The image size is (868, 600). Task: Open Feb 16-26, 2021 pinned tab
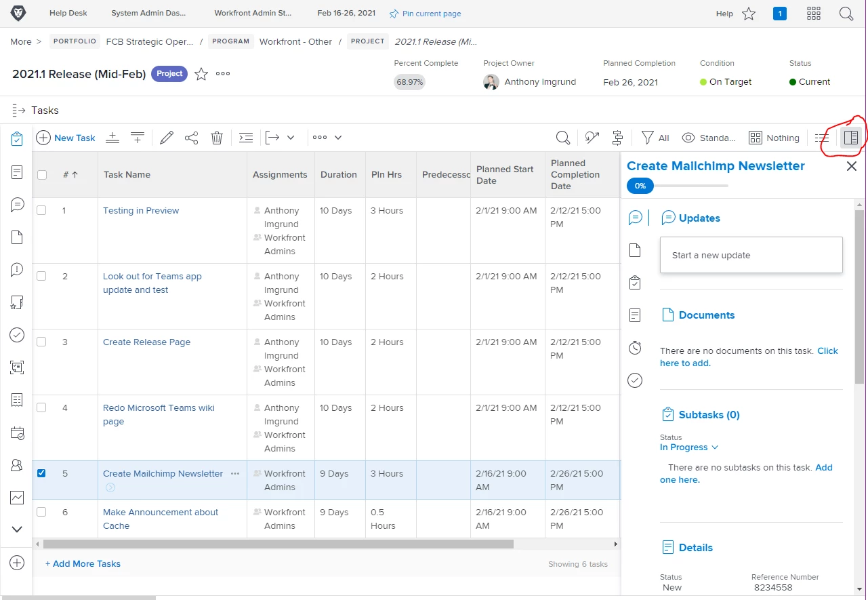click(x=346, y=14)
